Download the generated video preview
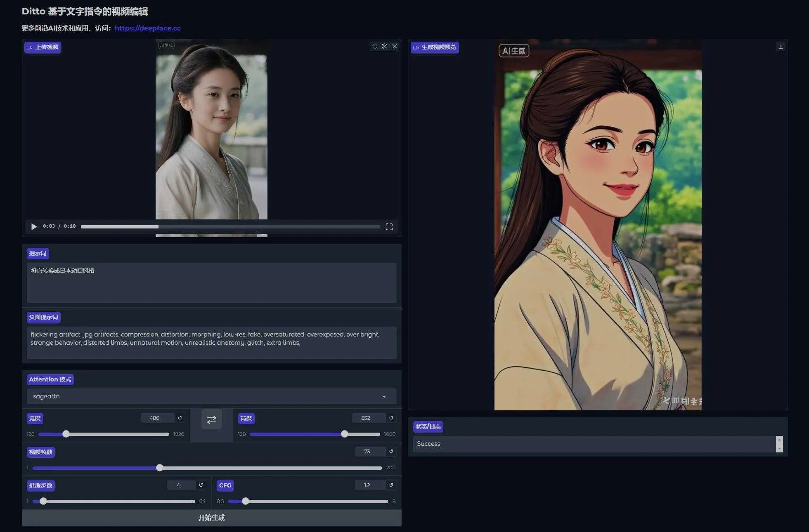This screenshot has width=809, height=532. 781,47
